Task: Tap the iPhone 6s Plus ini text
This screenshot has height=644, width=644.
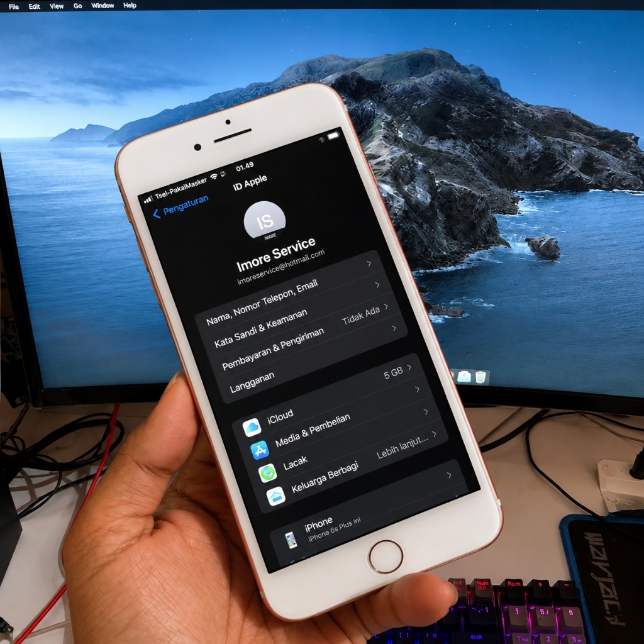Action: pos(335,529)
